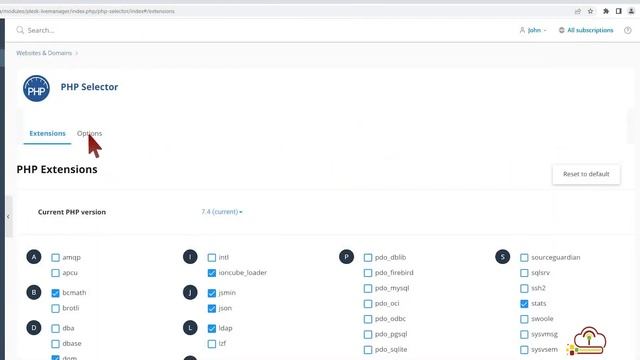
Task: Switch to the Options tab
Action: click(x=89, y=133)
